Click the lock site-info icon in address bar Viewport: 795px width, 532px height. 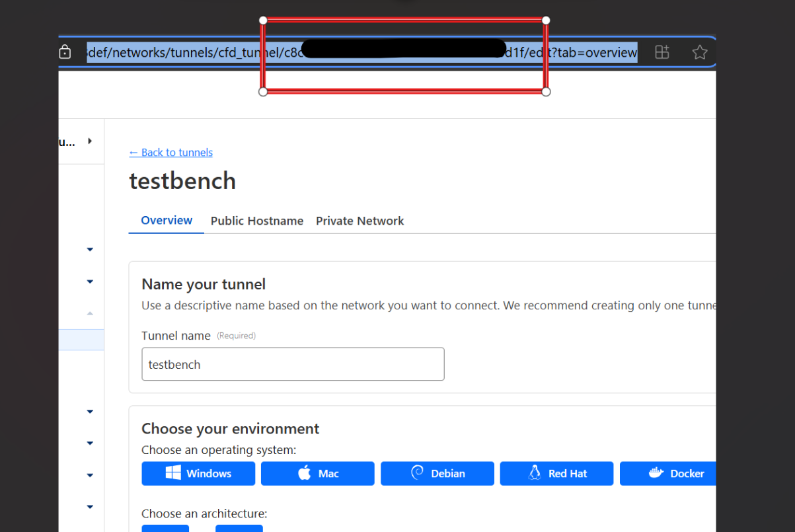click(x=65, y=52)
